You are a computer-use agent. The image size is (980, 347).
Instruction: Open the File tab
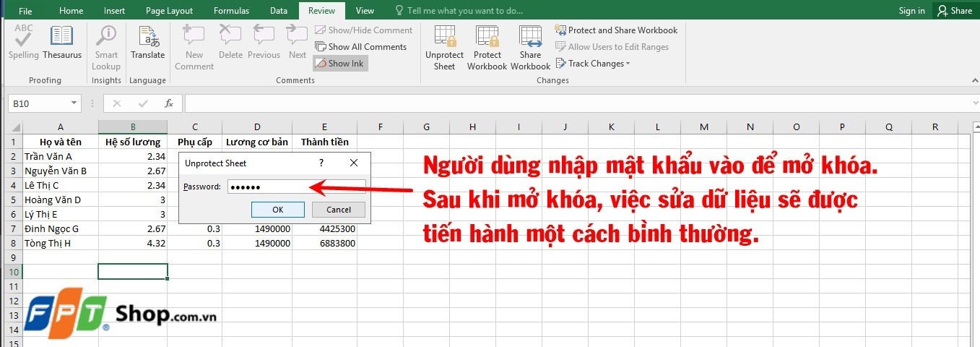click(25, 11)
